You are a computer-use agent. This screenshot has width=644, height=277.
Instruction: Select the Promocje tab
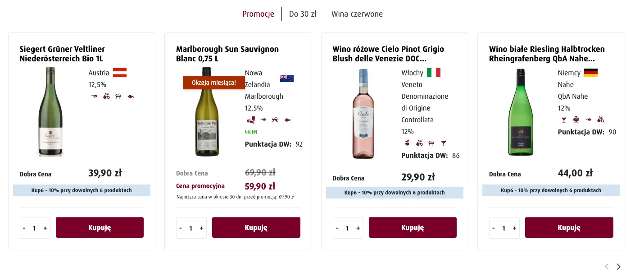coord(258,14)
